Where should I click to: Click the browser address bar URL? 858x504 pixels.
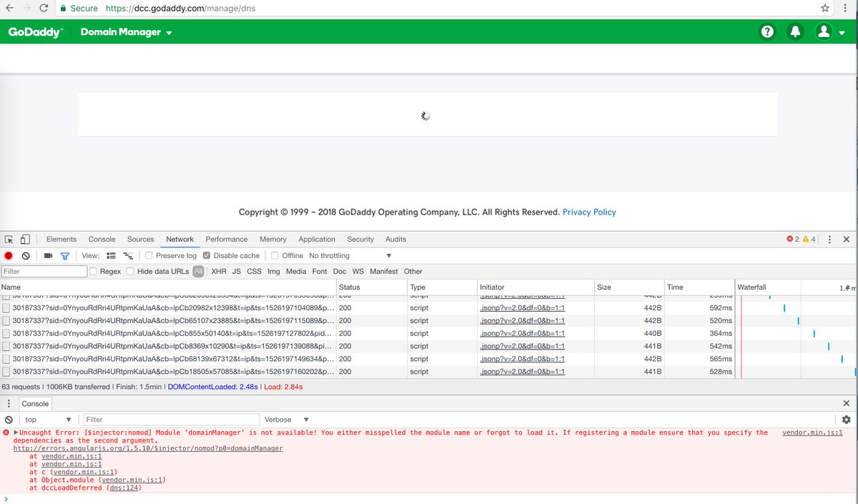tap(180, 8)
